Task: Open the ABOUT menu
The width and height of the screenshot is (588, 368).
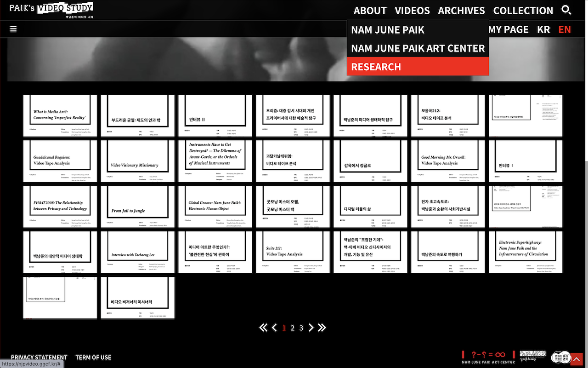Action: point(370,11)
